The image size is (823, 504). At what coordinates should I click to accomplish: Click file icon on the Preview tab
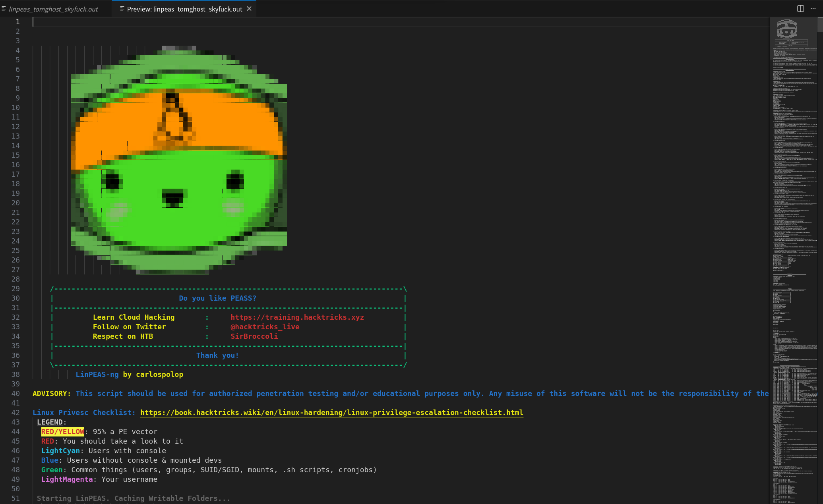[122, 9]
